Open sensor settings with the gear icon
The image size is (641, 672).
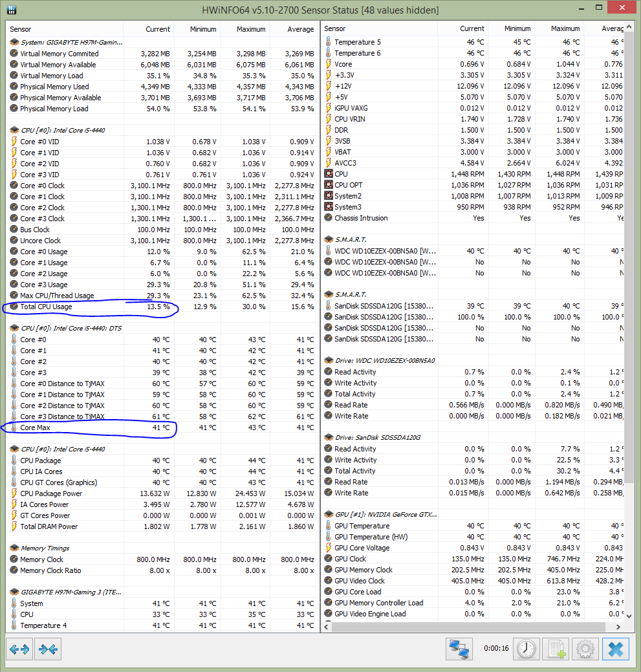click(x=585, y=649)
